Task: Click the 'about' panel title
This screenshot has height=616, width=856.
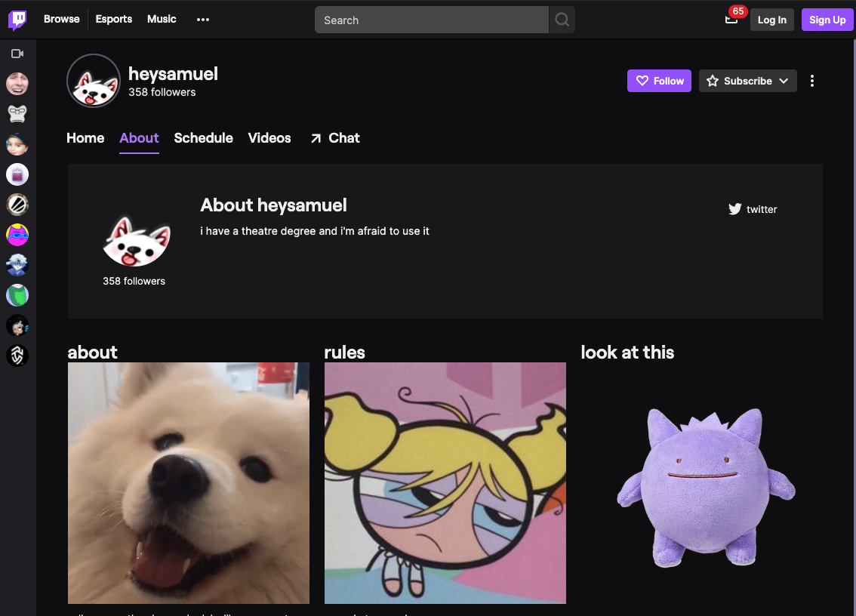Action: pyautogui.click(x=92, y=353)
